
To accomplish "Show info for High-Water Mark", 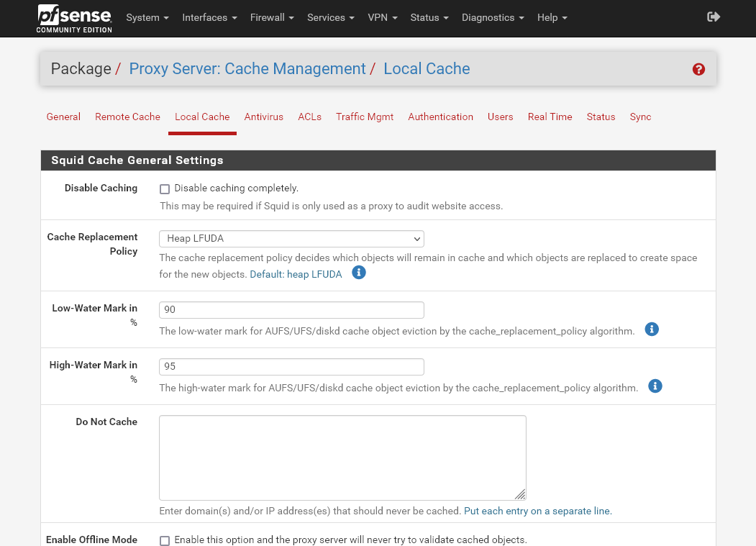I will click(655, 386).
